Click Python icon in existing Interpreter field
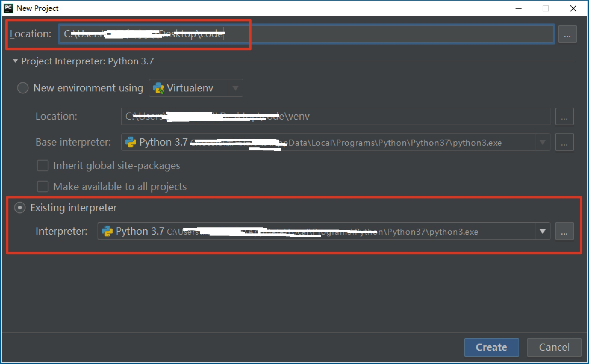 click(x=107, y=231)
